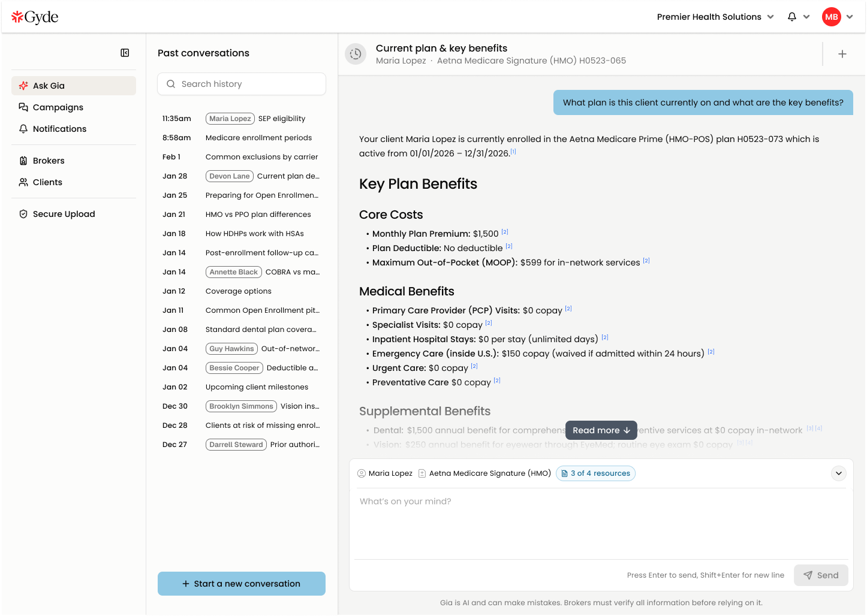Viewport: 867px width, 616px height.
Task: Open citation next to Urgent Care
Action: pyautogui.click(x=474, y=366)
